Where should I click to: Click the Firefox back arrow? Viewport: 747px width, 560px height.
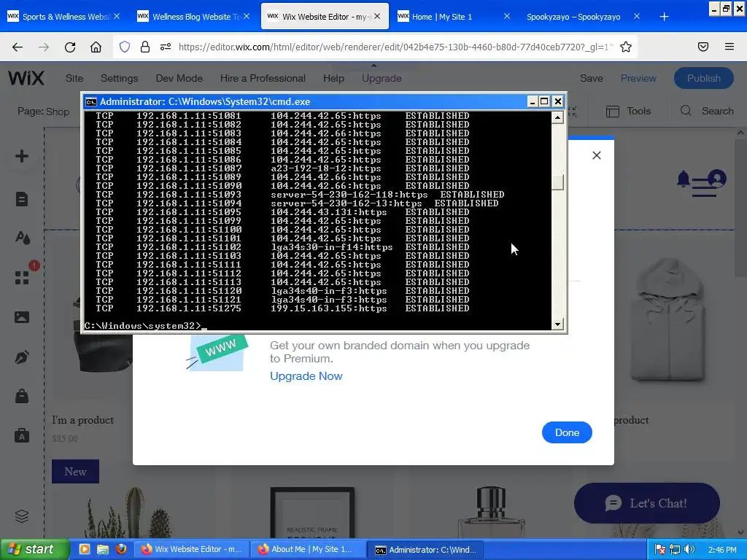[x=18, y=47]
